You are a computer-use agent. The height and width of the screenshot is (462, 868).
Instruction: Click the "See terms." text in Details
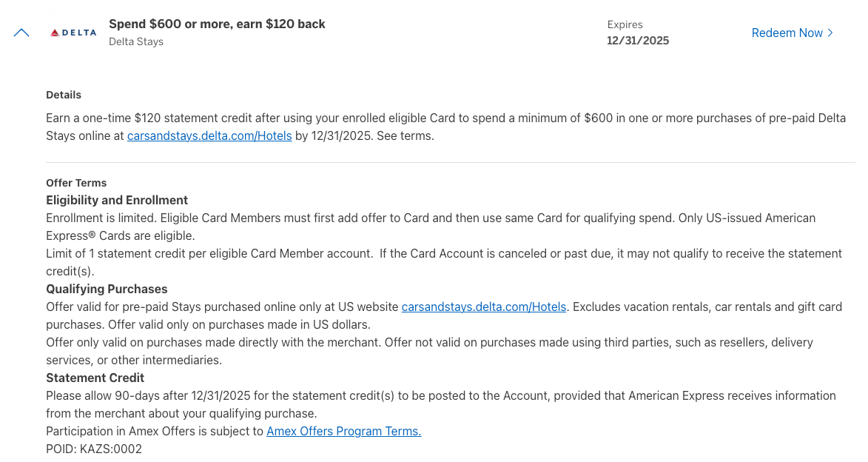click(406, 136)
